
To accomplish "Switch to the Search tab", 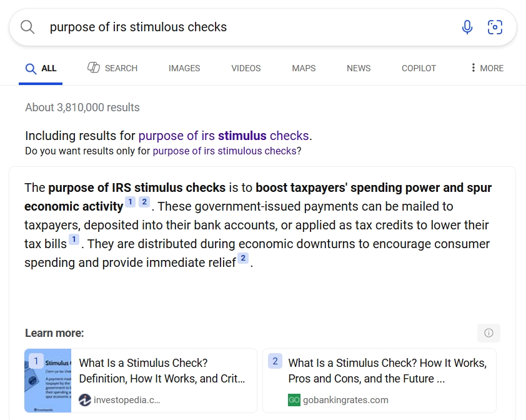I will point(112,68).
